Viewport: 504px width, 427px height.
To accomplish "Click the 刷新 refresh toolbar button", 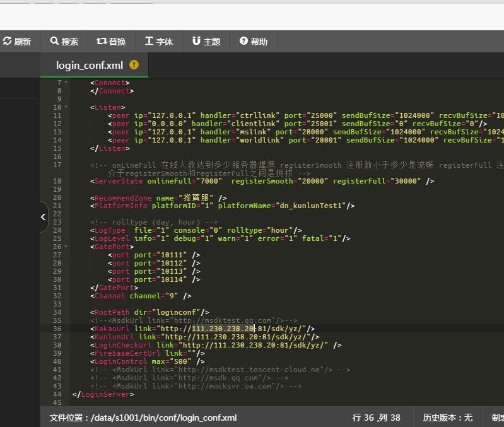I will [17, 42].
